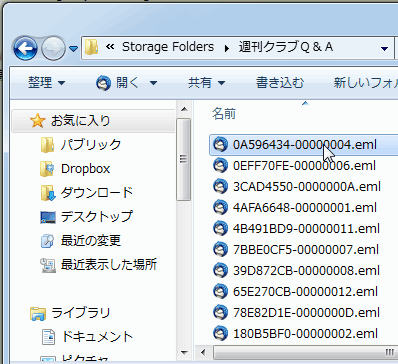Open the 共有 menu
398x364 pixels.
coord(206,82)
